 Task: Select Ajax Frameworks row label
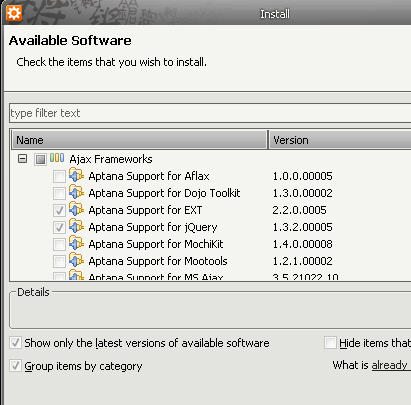click(111, 159)
